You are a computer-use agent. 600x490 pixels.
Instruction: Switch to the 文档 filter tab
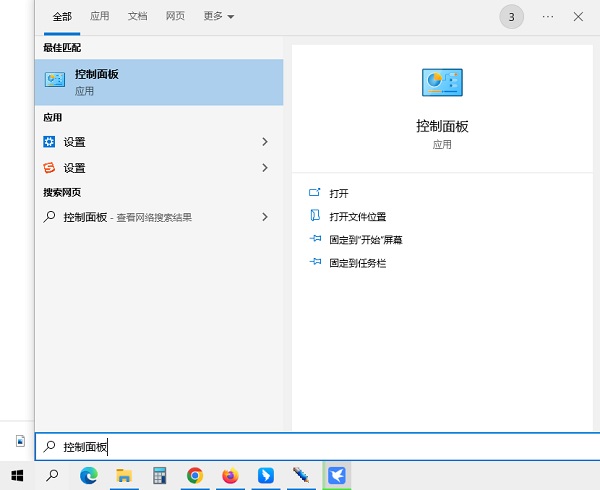[x=138, y=17]
